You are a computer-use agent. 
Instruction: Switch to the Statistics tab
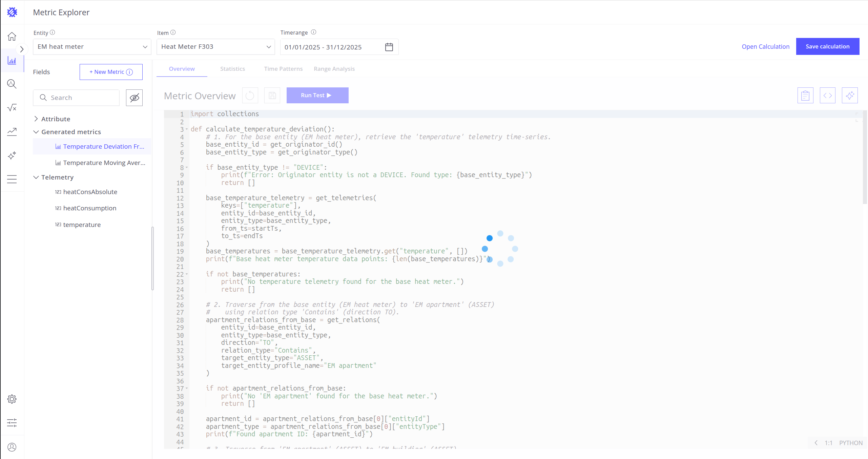[x=232, y=69]
